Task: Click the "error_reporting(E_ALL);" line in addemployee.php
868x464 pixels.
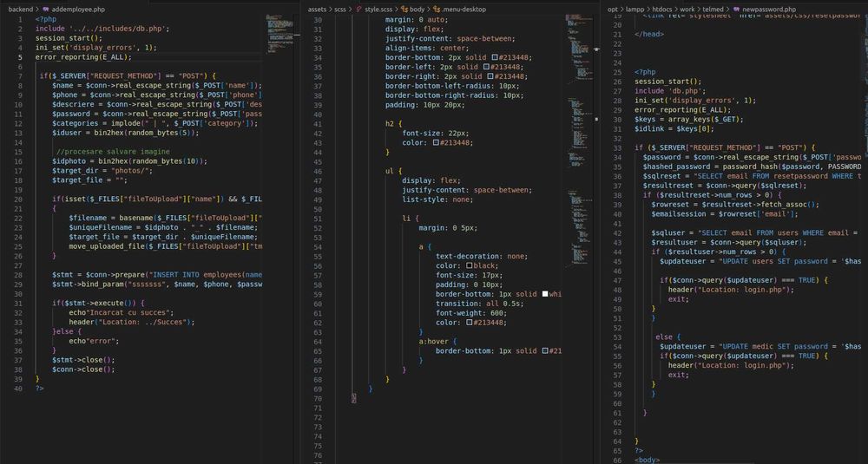Action: pos(83,57)
